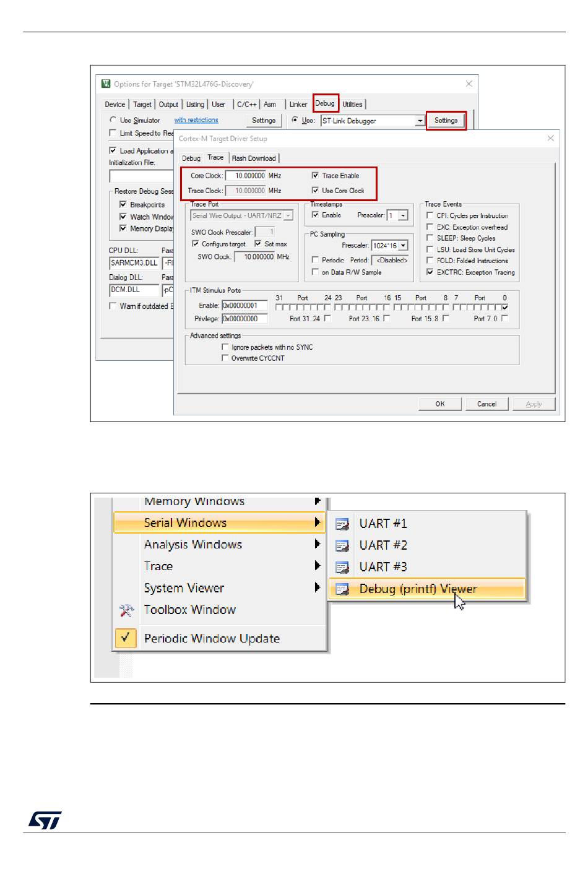Click the UART #2 window icon
Screen dimensions: 588x879
(342, 546)
